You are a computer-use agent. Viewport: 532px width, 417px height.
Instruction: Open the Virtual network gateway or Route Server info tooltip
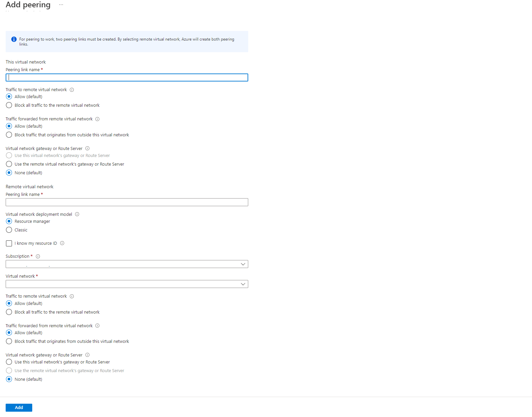[x=87, y=148]
